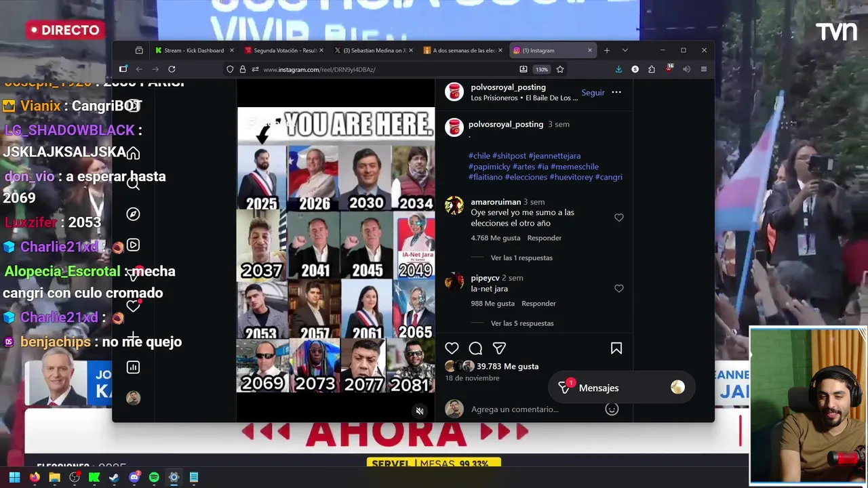Open the browser downloads panel

(x=618, y=69)
